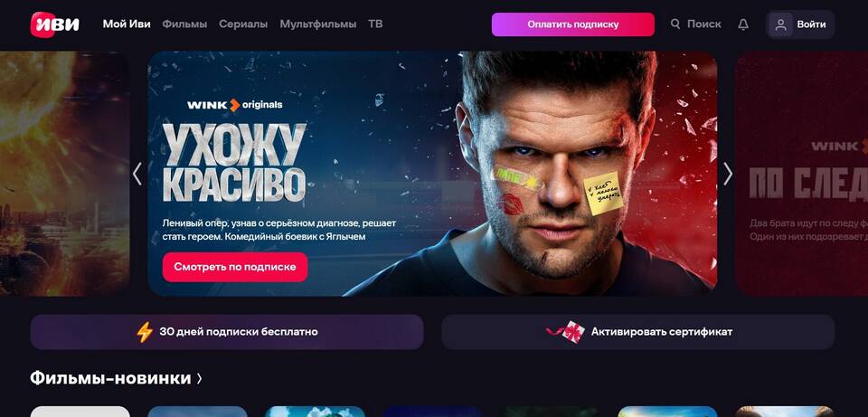Select Мультфильмы in navigation

click(x=317, y=24)
